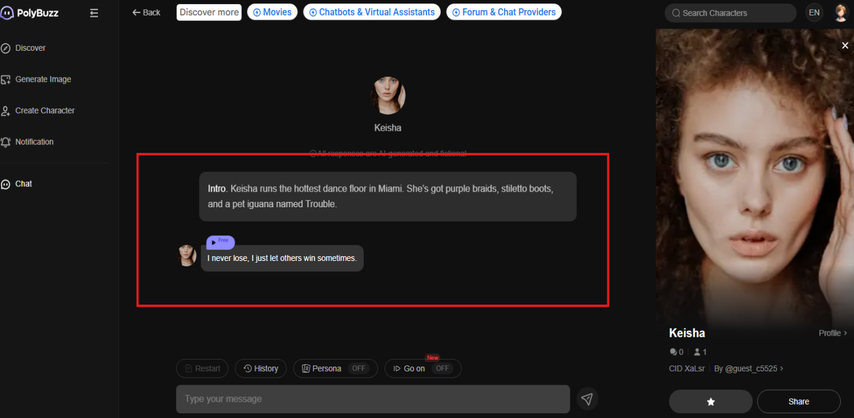Viewport: 854px width, 418px height.
Task: Click the followers count icon
Action: coord(697,352)
